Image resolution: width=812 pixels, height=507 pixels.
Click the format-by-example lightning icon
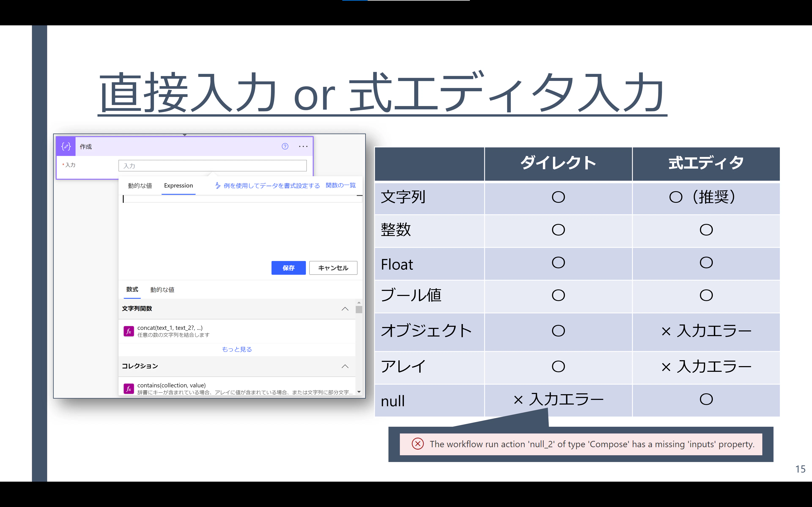pyautogui.click(x=218, y=185)
